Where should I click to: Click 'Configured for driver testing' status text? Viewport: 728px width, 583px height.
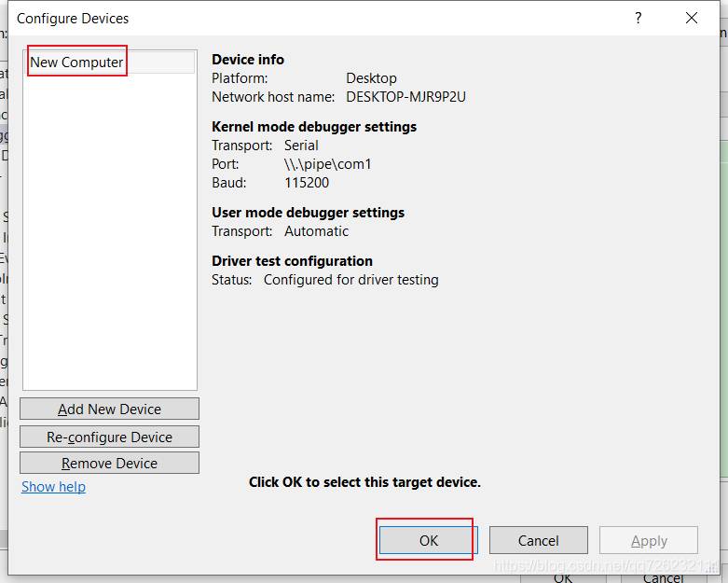351,280
